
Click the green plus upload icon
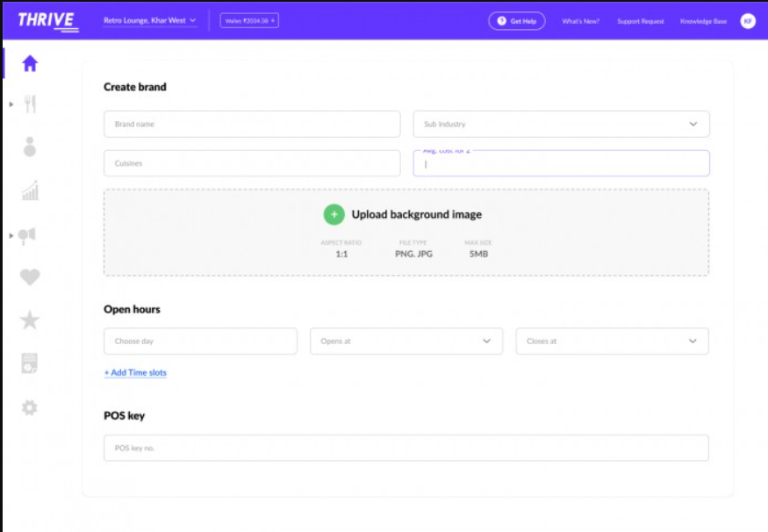(x=334, y=214)
